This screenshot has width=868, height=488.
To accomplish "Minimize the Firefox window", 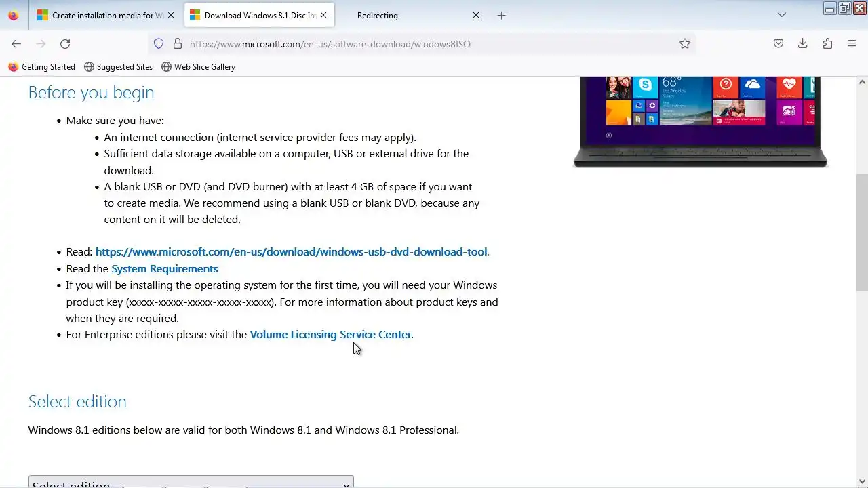I will (829, 9).
